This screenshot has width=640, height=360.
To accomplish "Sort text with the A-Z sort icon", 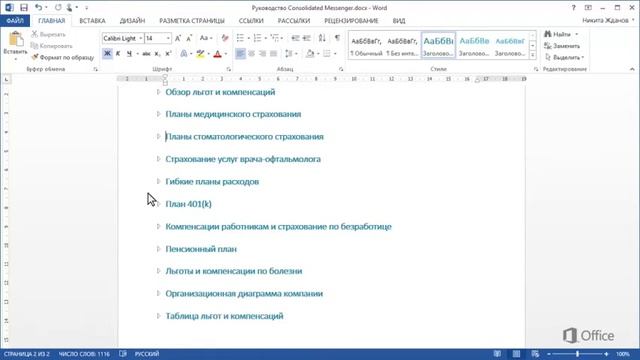I will [x=322, y=38].
